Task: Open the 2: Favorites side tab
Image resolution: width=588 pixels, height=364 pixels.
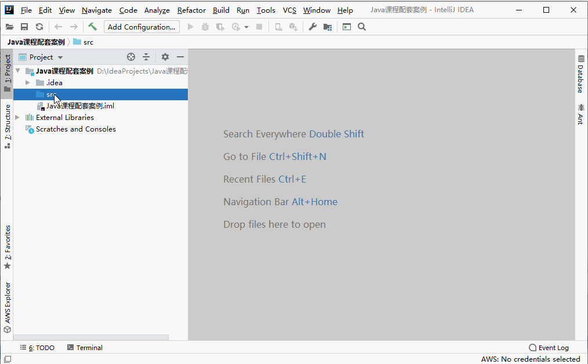Action: pyautogui.click(x=7, y=247)
